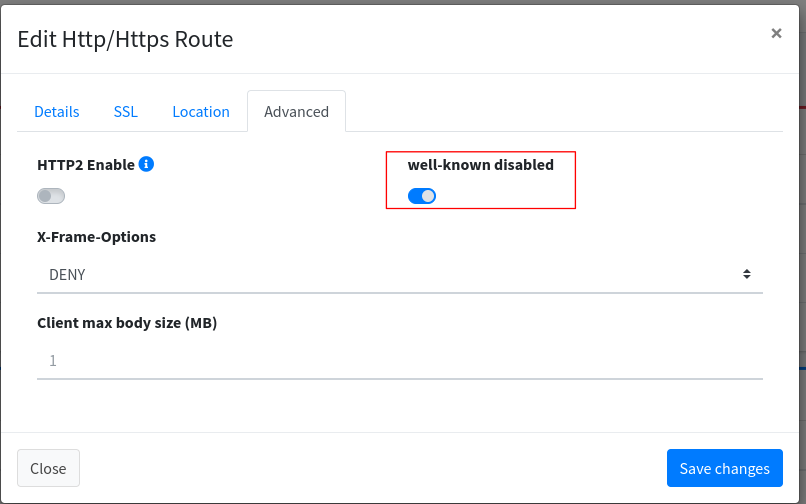Click the up-down arrow icon on X-Frame-Options
The width and height of the screenshot is (806, 504).
(x=746, y=274)
